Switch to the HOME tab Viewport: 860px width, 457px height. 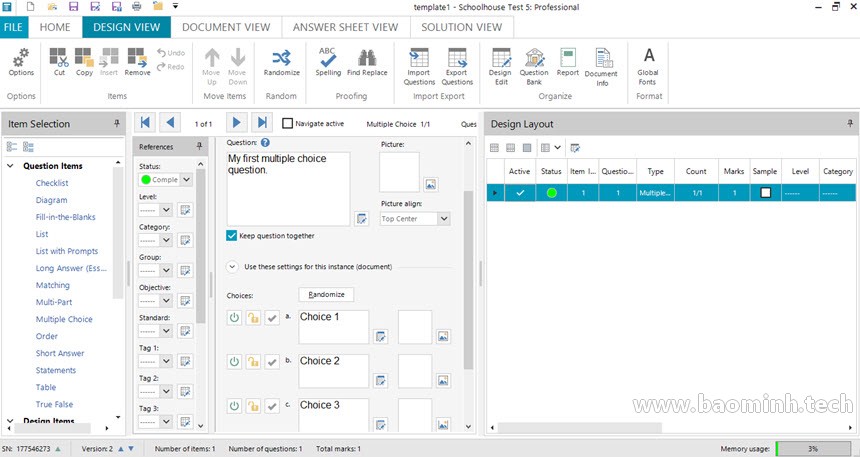55,27
